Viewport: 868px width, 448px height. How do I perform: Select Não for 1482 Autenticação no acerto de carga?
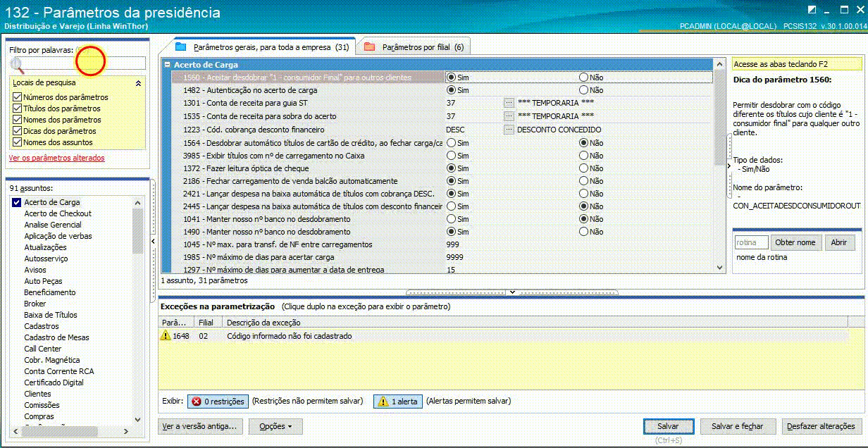(583, 90)
